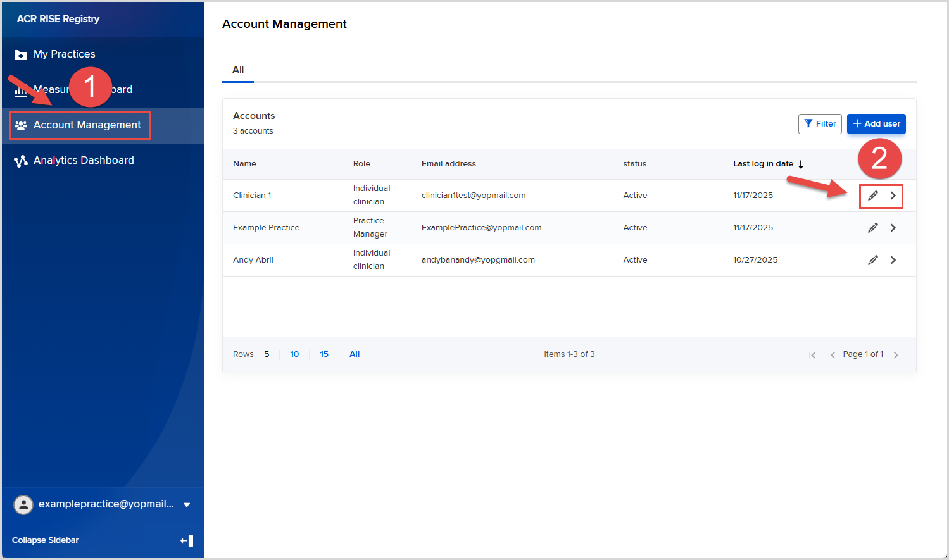
Task: Expand Example Practice row details chevron
Action: coord(893,228)
